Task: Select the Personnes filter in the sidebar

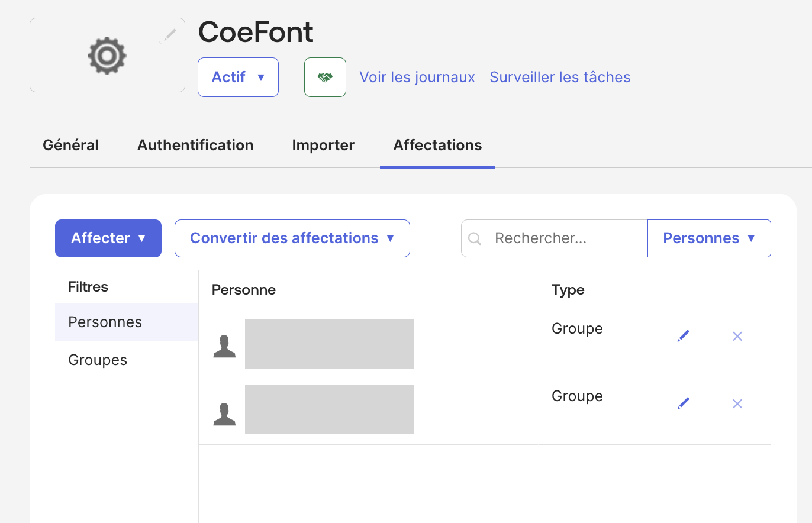Action: point(127,322)
